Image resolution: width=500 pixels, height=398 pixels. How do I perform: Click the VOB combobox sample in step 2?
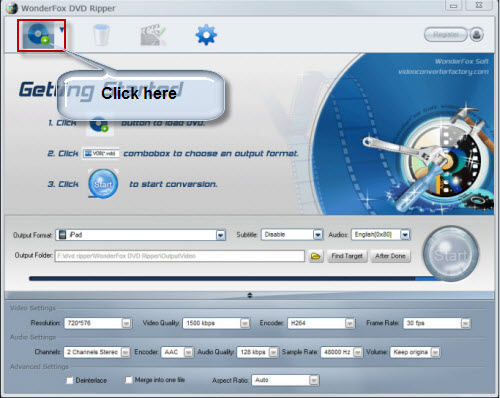coord(101,153)
